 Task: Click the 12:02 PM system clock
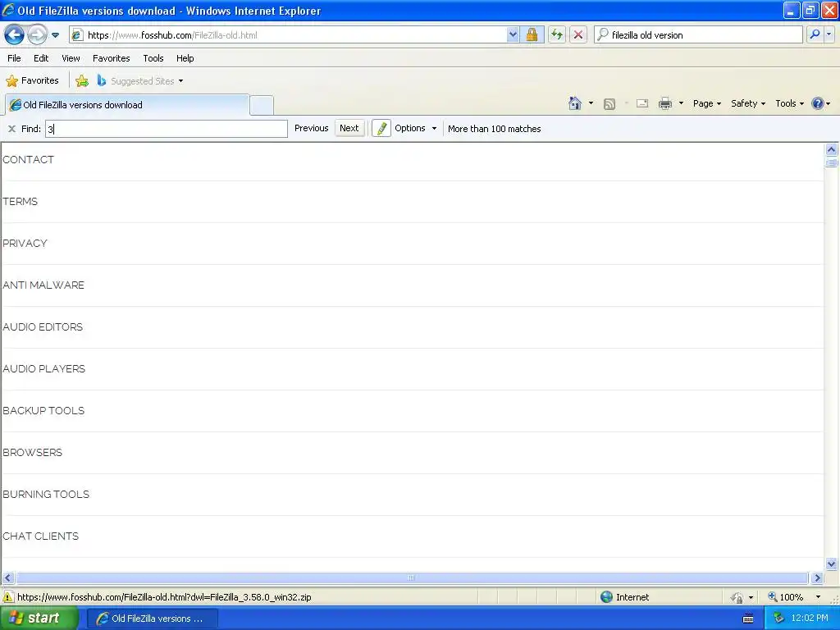810,619
